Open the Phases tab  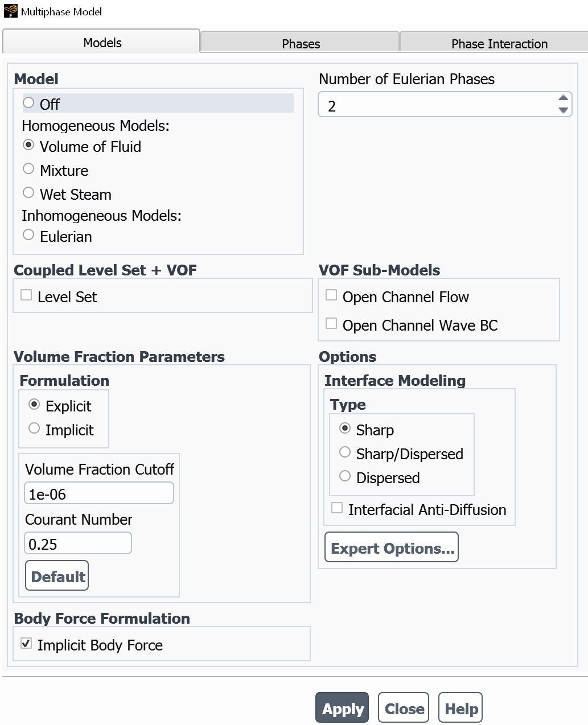click(x=301, y=43)
